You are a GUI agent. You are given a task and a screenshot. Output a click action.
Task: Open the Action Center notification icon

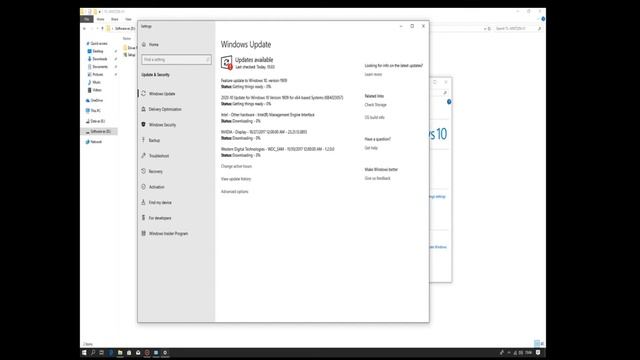tap(538, 353)
